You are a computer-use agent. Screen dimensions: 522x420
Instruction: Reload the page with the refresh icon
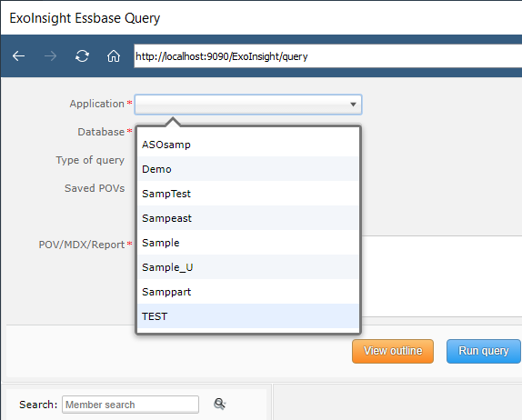coord(82,56)
